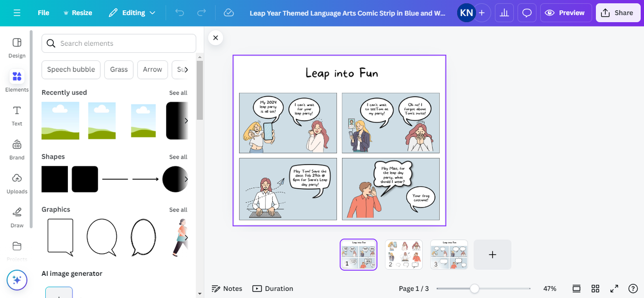Click the Page 1 / 3 indicator
This screenshot has width=644, height=298.
click(x=414, y=288)
